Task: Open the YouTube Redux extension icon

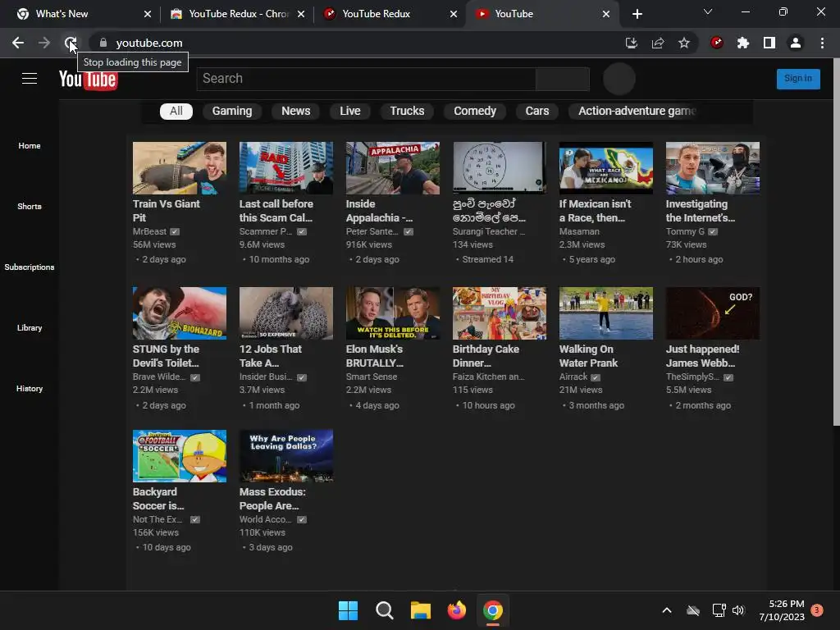Action: point(717,43)
